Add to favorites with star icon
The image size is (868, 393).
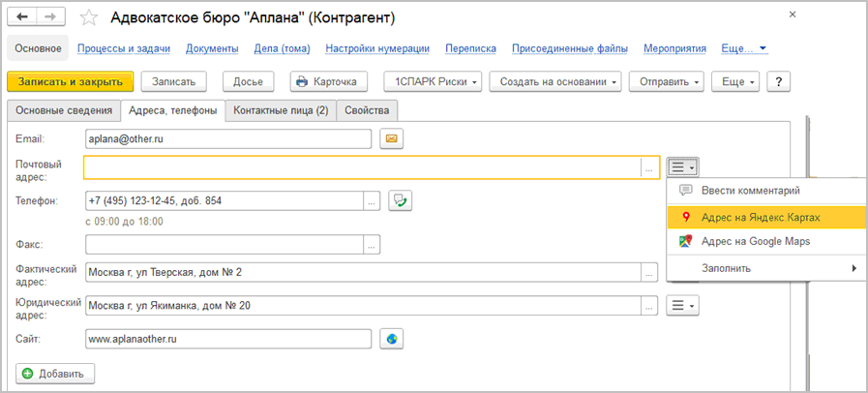(x=88, y=18)
